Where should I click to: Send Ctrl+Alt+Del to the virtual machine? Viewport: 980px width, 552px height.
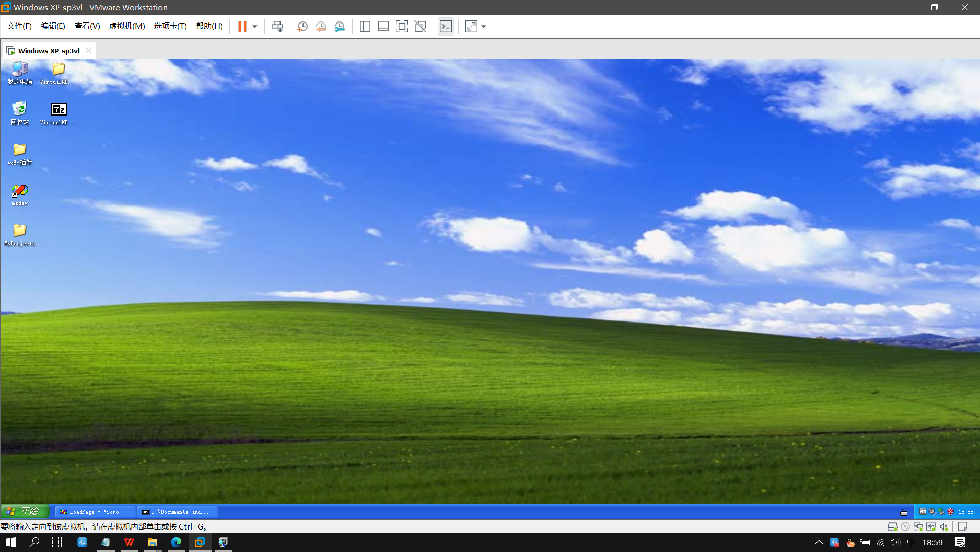[277, 26]
